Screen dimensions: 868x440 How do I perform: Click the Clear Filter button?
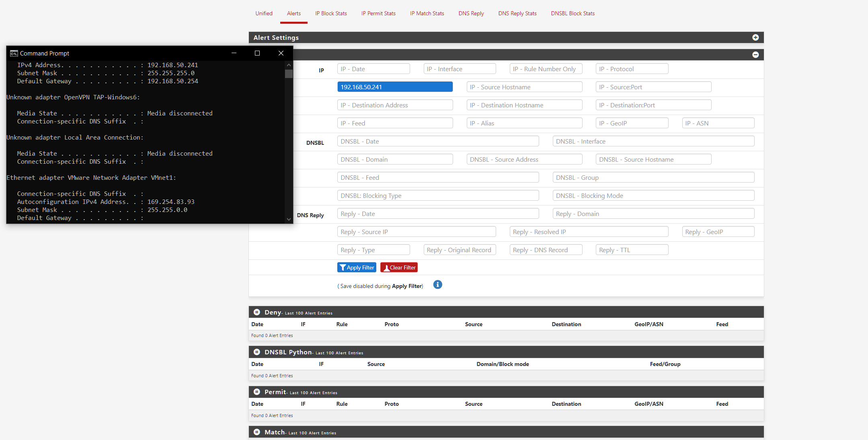click(399, 267)
